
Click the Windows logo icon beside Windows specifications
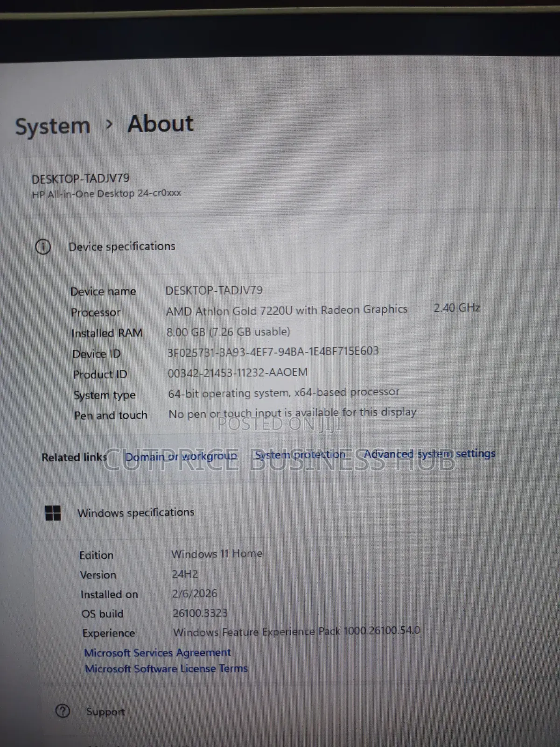pyautogui.click(x=53, y=513)
